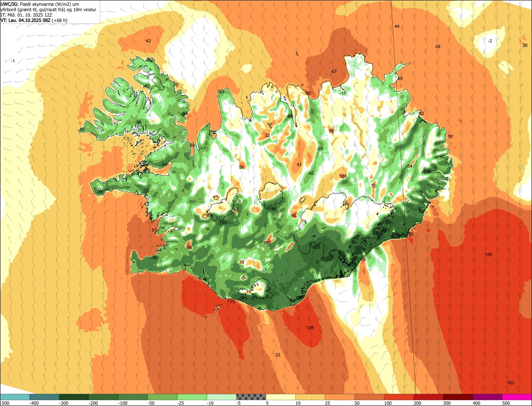
Task: Click the map value '43'
Action: click(x=222, y=92)
